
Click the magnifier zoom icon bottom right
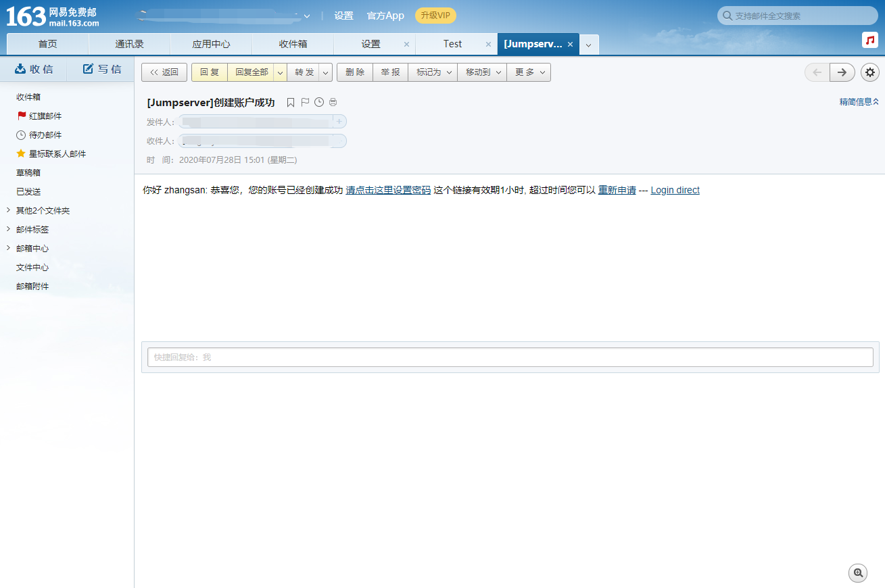point(857,572)
